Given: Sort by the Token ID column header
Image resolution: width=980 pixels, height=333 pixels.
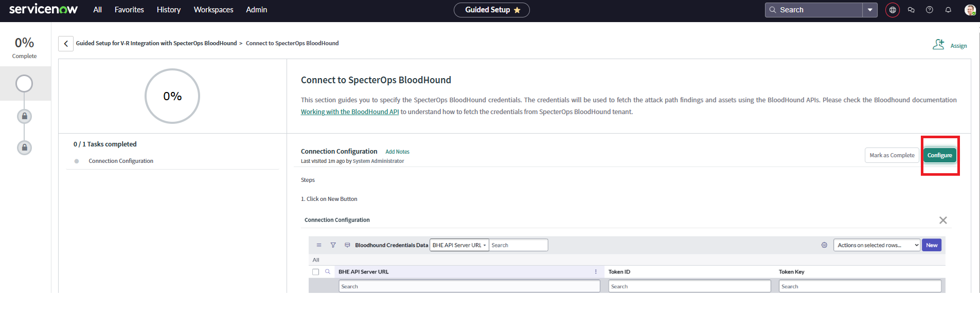Looking at the screenshot, I should [619, 272].
